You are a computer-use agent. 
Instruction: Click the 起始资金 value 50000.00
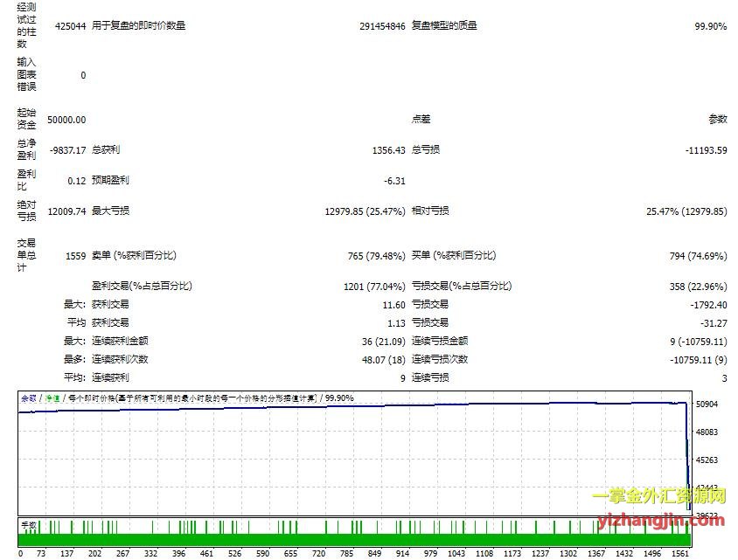point(66,120)
